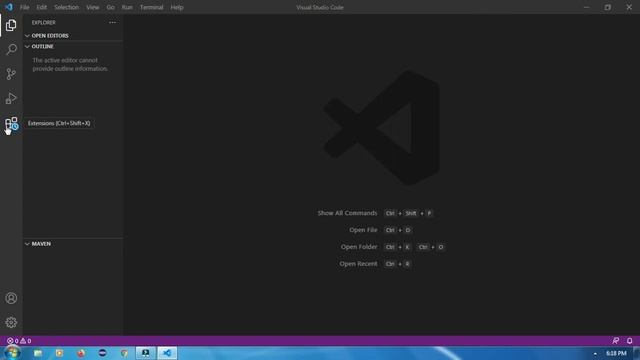Screen dimensions: 640x360
Task: Open the View menu
Action: coord(92,7)
